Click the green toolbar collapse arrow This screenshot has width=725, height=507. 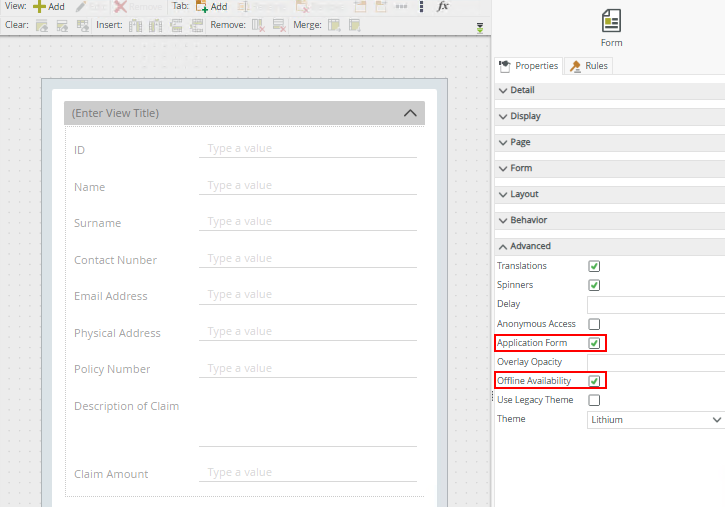(x=480, y=28)
